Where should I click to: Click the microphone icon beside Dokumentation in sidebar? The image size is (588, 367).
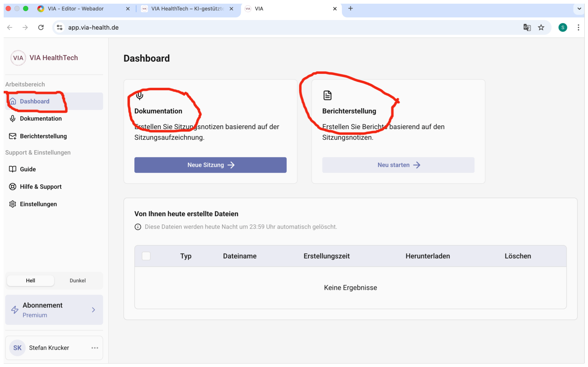pyautogui.click(x=13, y=119)
